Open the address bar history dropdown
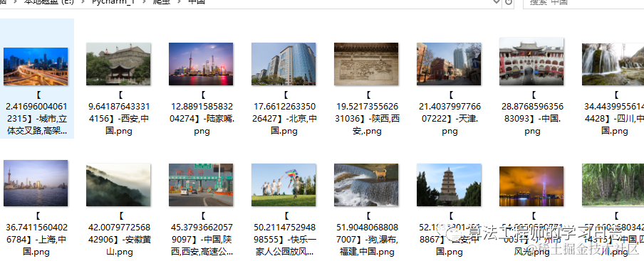Screen dimensions: 644x261 click(497, 2)
